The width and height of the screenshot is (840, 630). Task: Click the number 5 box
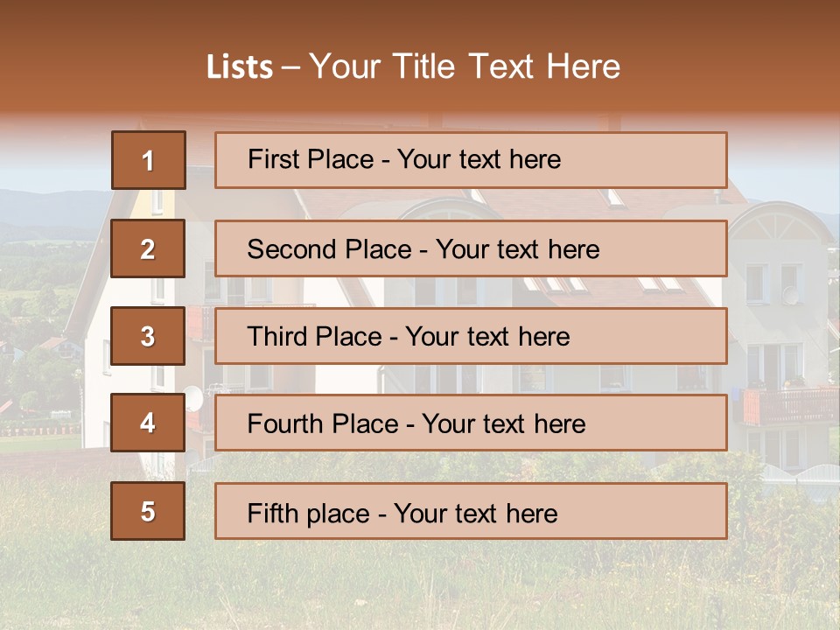click(148, 511)
